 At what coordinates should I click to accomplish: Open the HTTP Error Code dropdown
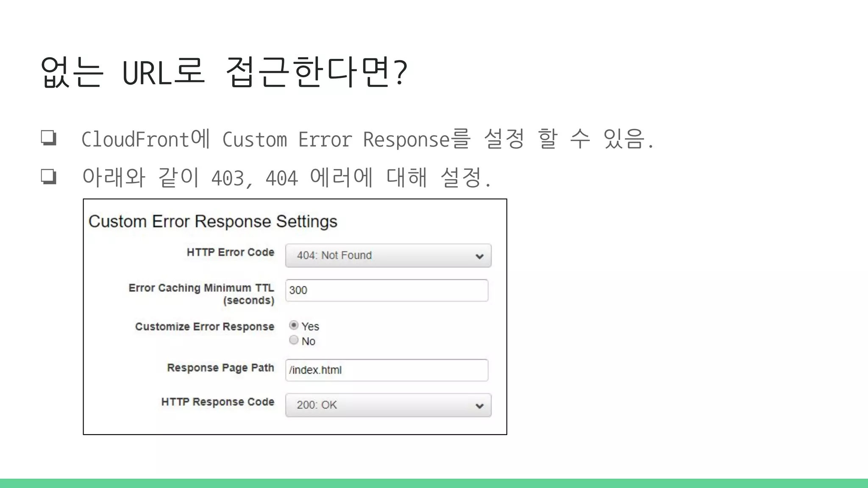click(x=388, y=255)
